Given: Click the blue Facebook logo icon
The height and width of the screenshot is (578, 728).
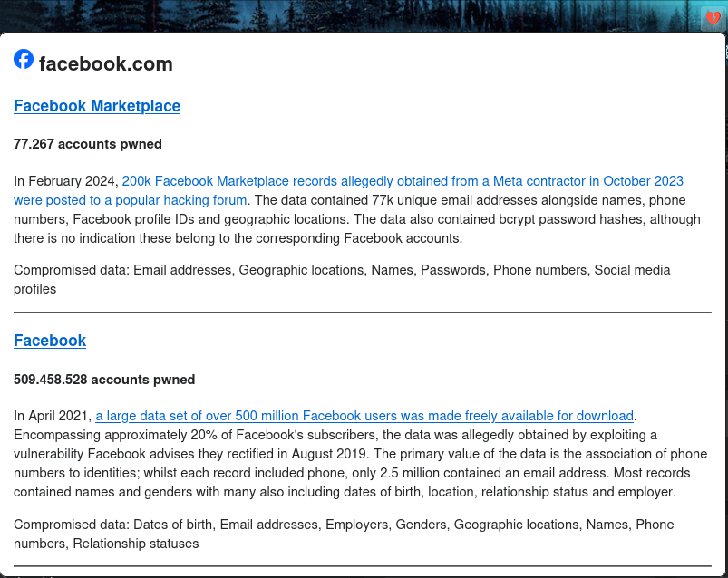Looking at the screenshot, I should click(x=24, y=59).
